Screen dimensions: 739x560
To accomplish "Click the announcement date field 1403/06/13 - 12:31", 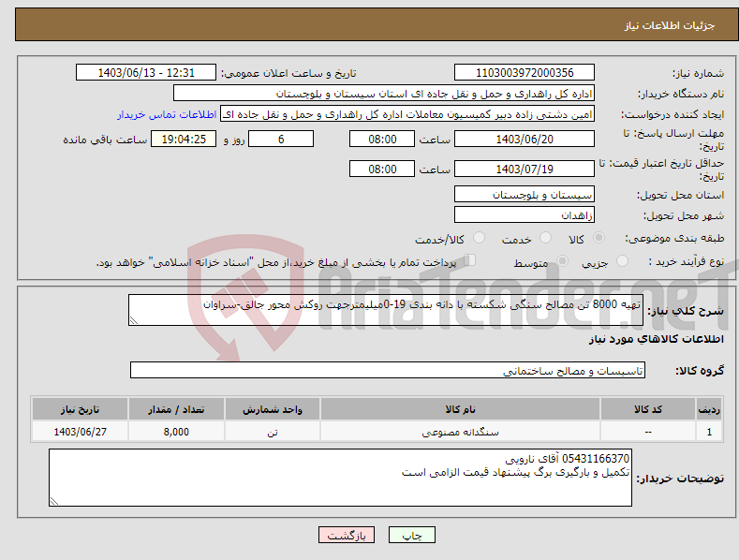I will click(x=146, y=73).
